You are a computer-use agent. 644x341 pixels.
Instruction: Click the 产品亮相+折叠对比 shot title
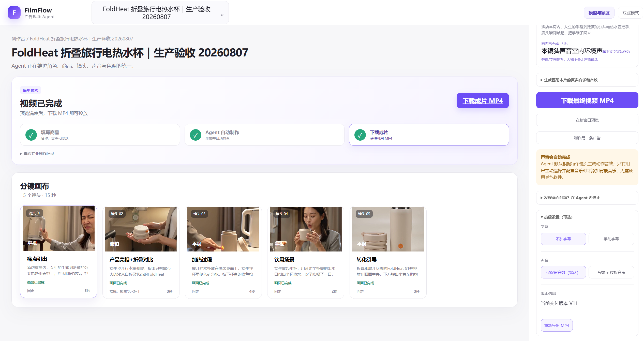click(131, 260)
